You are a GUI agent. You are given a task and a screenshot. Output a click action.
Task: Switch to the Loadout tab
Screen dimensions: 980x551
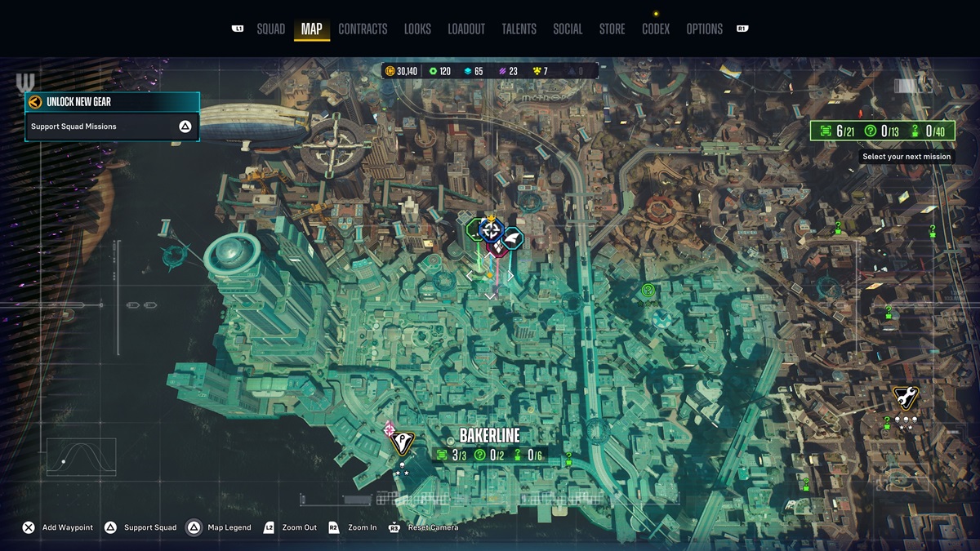coord(465,29)
